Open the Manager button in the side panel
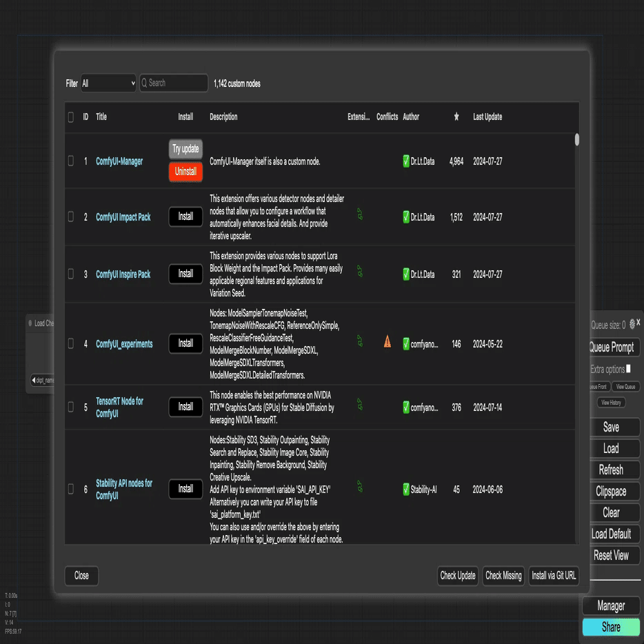Image resolution: width=644 pixels, height=644 pixels. click(611, 606)
